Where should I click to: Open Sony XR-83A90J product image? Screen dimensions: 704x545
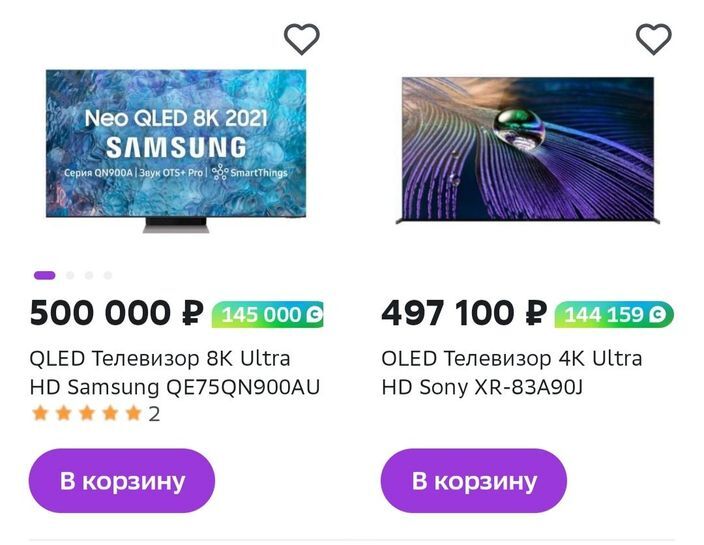pos(528,150)
